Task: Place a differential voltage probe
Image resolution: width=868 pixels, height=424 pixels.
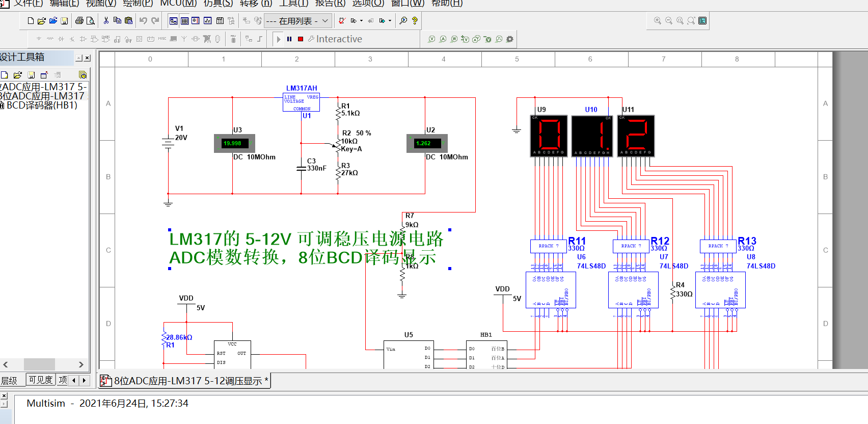Action: [465, 39]
